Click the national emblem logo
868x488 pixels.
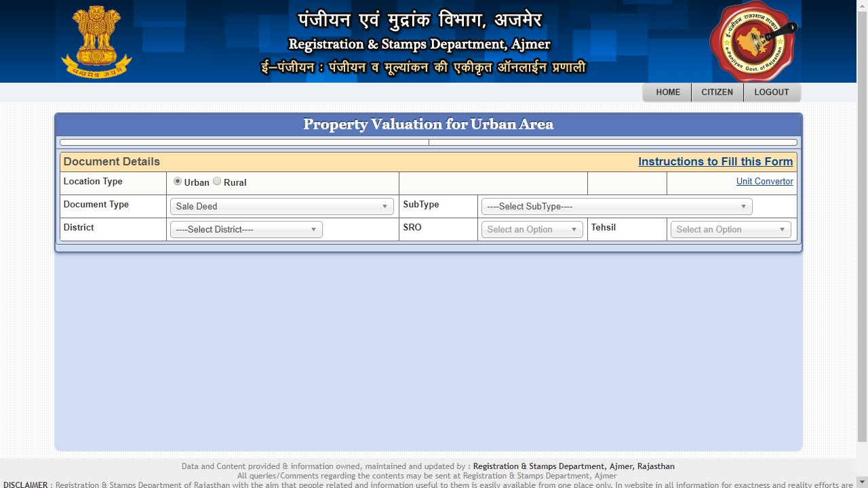(96, 39)
